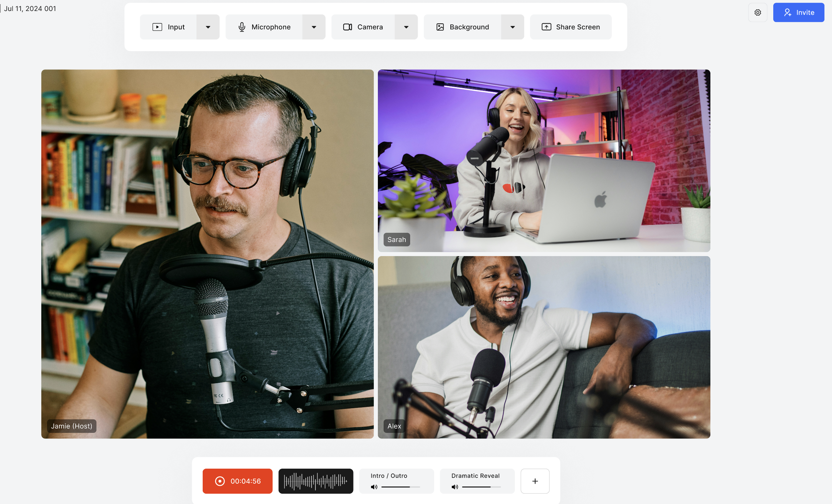Select Alex's video tile
The width and height of the screenshot is (832, 504).
click(x=544, y=347)
